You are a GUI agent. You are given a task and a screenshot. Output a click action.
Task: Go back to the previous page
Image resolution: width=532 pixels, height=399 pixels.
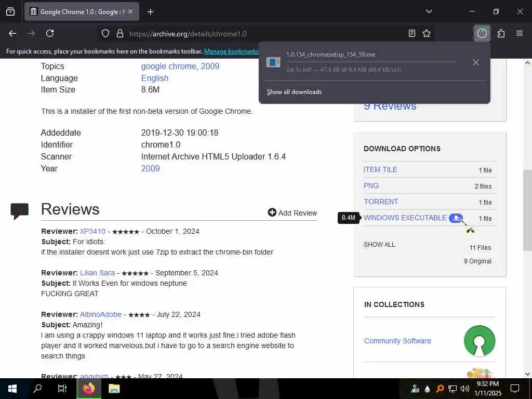pyautogui.click(x=12, y=33)
